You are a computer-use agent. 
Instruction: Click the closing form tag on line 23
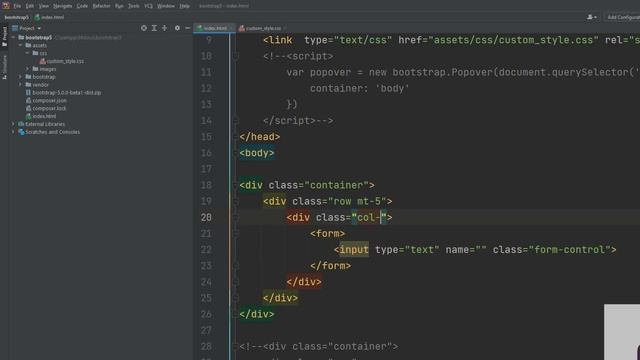point(330,266)
